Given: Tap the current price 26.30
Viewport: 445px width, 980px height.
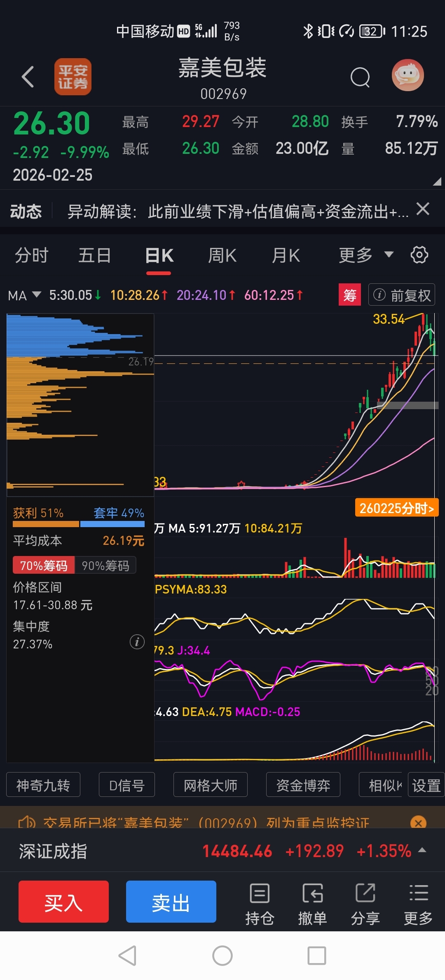Looking at the screenshot, I should (52, 123).
